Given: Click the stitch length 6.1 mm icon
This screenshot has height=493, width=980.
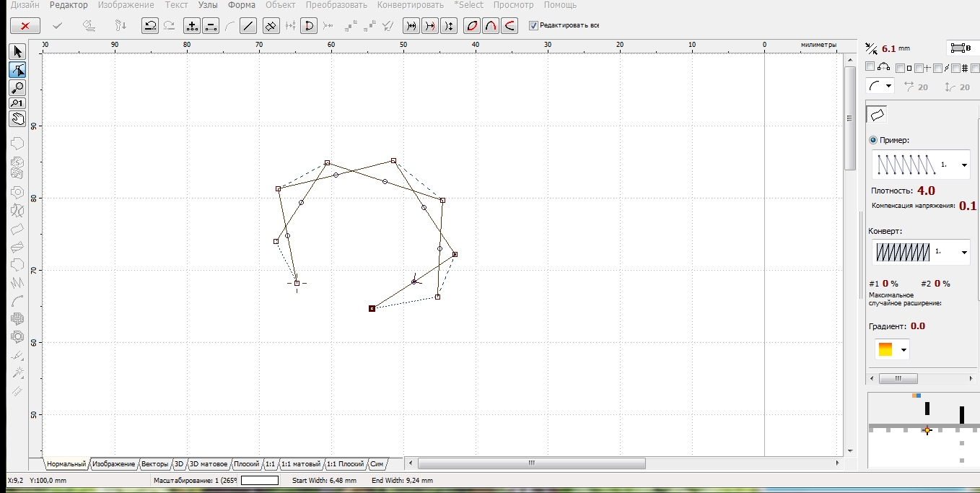Looking at the screenshot, I should click(871, 48).
